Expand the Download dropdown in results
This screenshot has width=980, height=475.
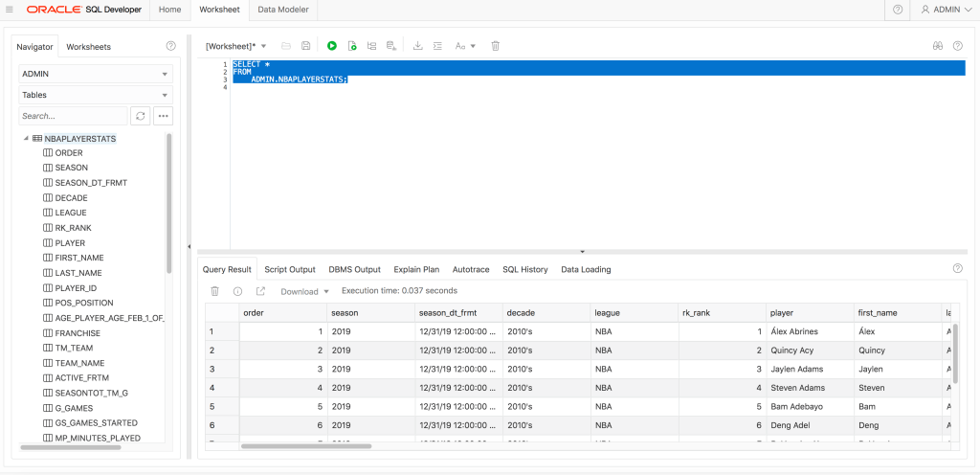point(304,291)
